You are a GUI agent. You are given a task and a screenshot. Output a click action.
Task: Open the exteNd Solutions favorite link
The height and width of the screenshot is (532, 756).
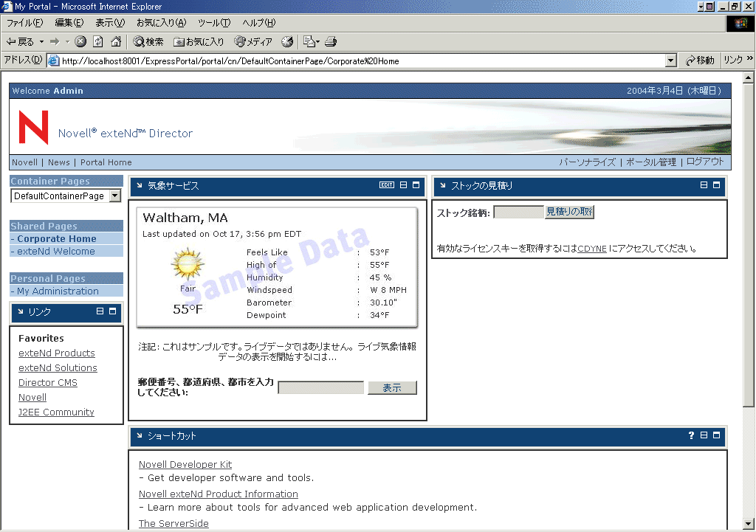click(x=58, y=367)
